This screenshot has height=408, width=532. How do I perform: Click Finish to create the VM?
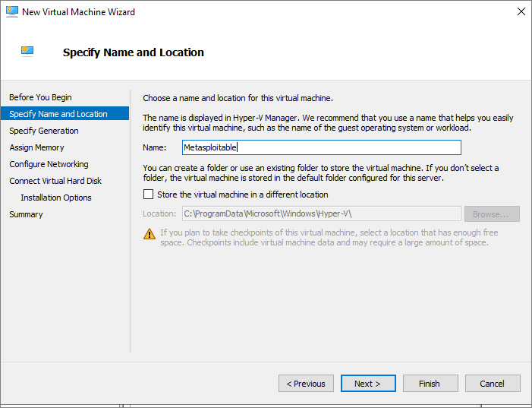(430, 384)
